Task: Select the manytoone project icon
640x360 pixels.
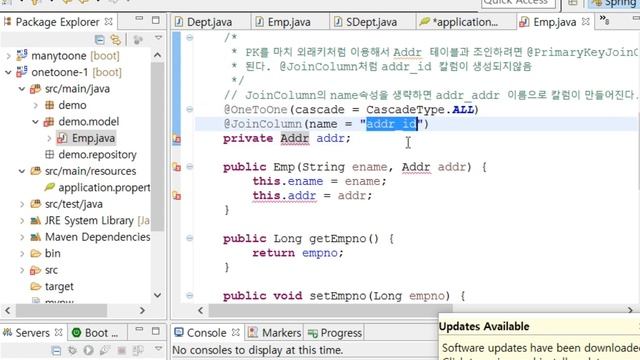Action: coord(22,55)
